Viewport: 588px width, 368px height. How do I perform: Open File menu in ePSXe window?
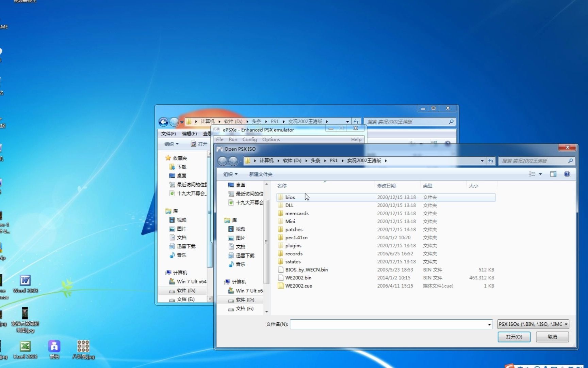(220, 139)
